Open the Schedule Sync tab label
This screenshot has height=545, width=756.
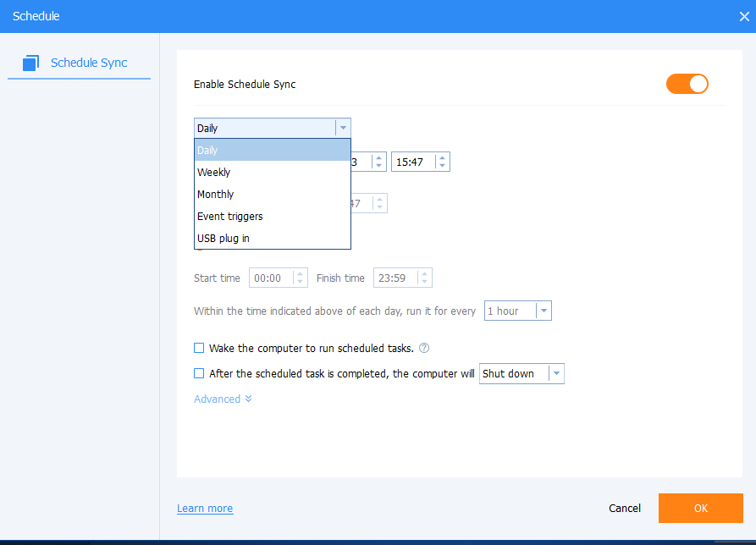tap(89, 63)
